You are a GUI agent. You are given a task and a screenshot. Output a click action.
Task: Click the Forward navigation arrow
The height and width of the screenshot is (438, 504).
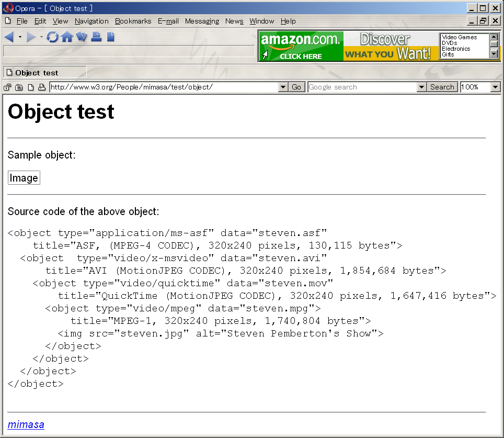(x=31, y=37)
